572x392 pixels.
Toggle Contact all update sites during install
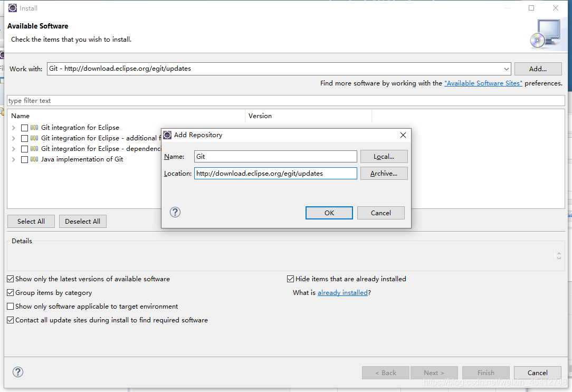coord(11,320)
